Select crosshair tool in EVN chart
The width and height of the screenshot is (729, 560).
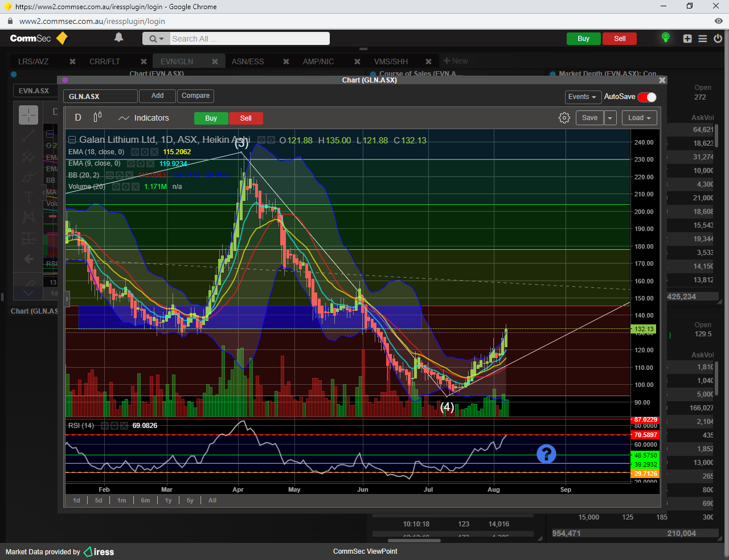[28, 115]
